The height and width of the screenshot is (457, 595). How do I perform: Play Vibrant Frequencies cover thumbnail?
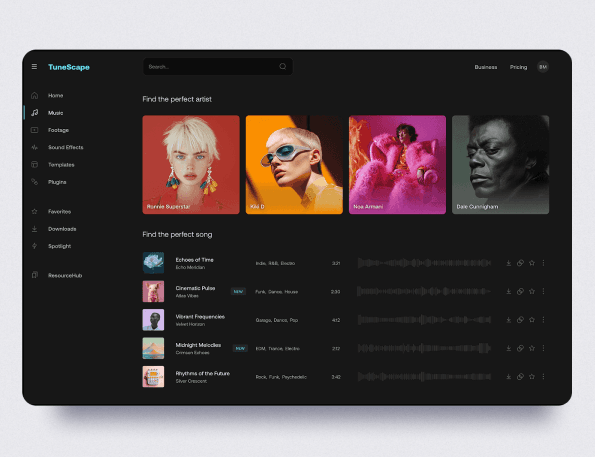tap(153, 320)
